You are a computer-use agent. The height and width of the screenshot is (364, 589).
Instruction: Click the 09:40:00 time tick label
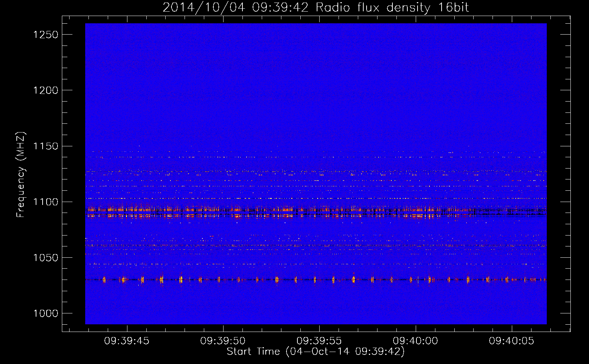tap(415, 341)
